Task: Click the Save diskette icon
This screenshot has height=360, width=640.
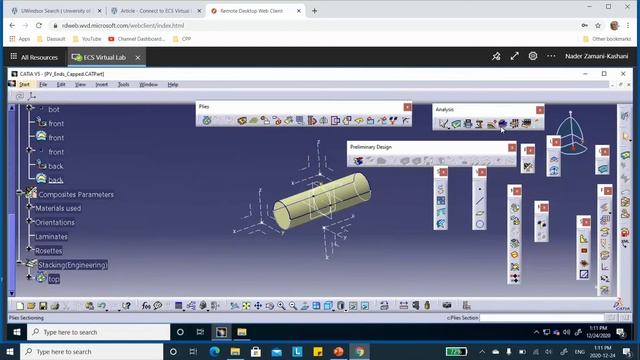Action: [x=43, y=306]
